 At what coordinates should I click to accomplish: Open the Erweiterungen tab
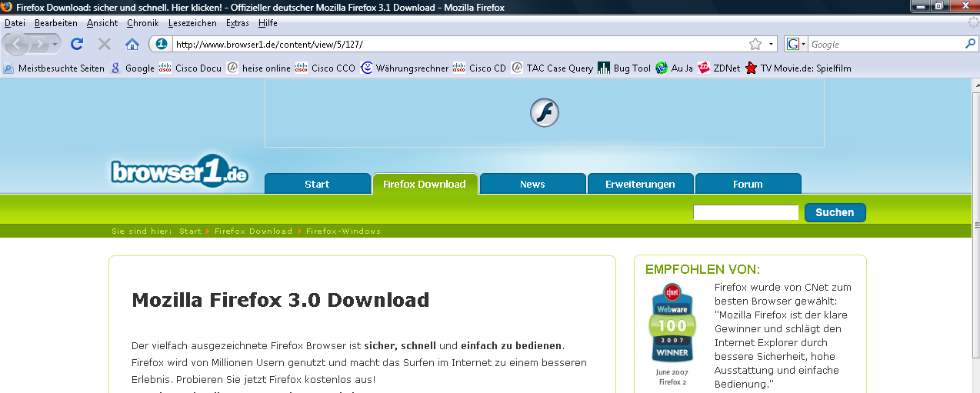coord(640,184)
